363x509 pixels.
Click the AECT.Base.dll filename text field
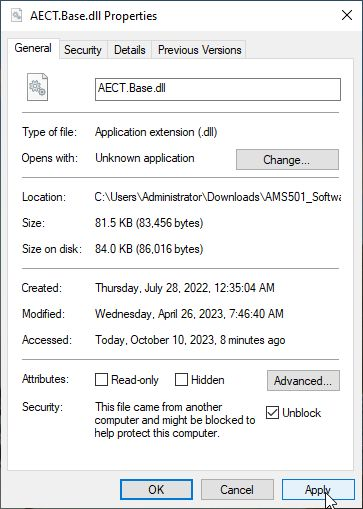(218, 89)
